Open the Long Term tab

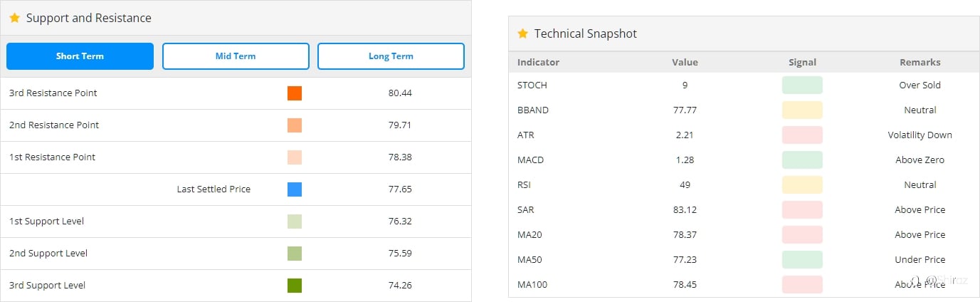(391, 56)
